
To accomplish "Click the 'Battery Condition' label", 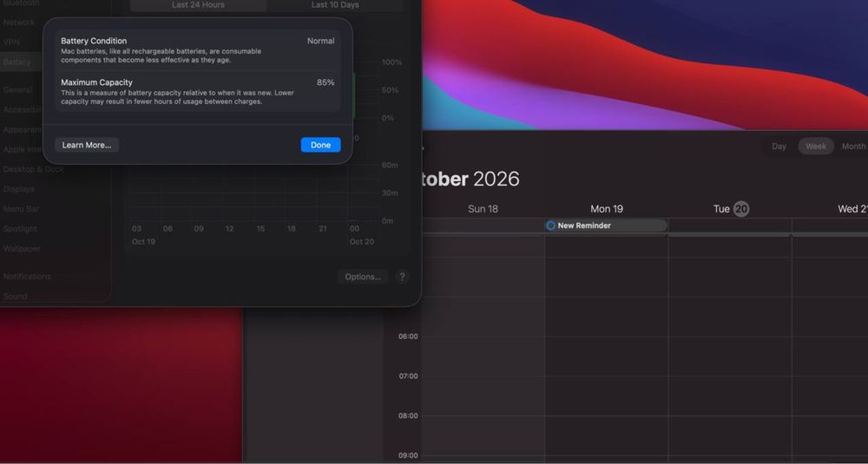I will pos(94,41).
